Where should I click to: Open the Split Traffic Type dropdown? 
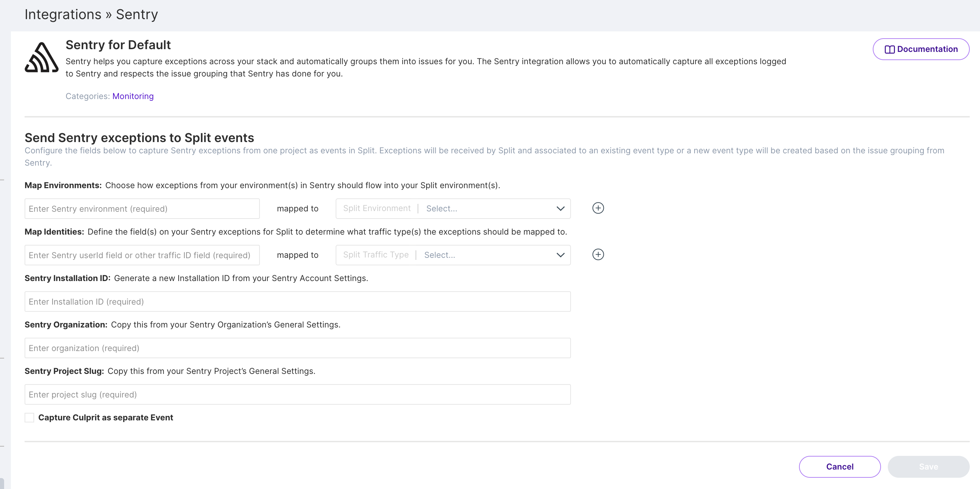tap(452, 255)
